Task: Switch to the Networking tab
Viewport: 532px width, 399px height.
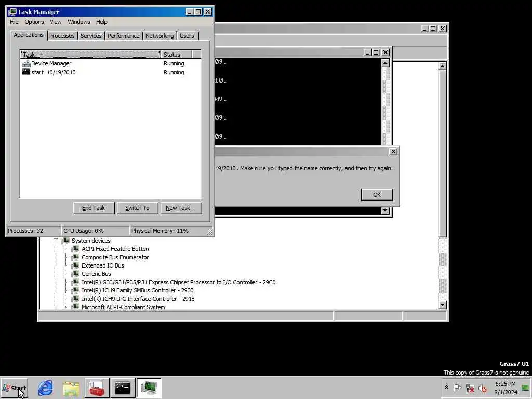Action: coord(159,36)
